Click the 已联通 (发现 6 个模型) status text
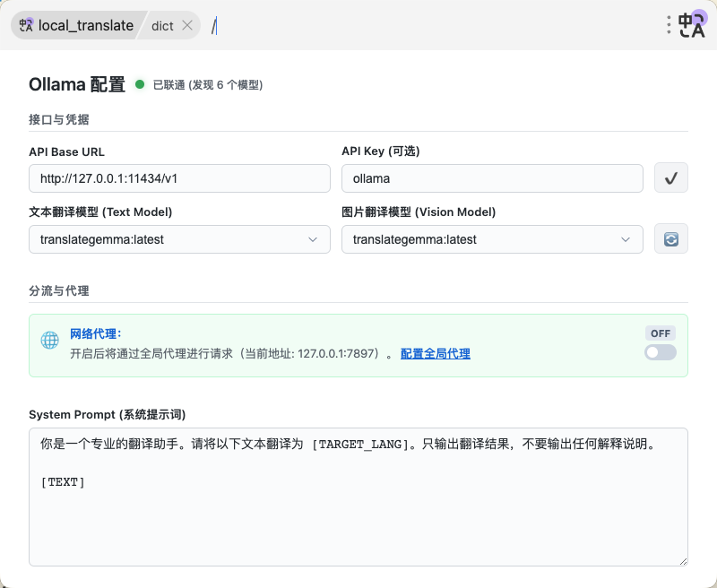717x588 pixels. point(207,85)
